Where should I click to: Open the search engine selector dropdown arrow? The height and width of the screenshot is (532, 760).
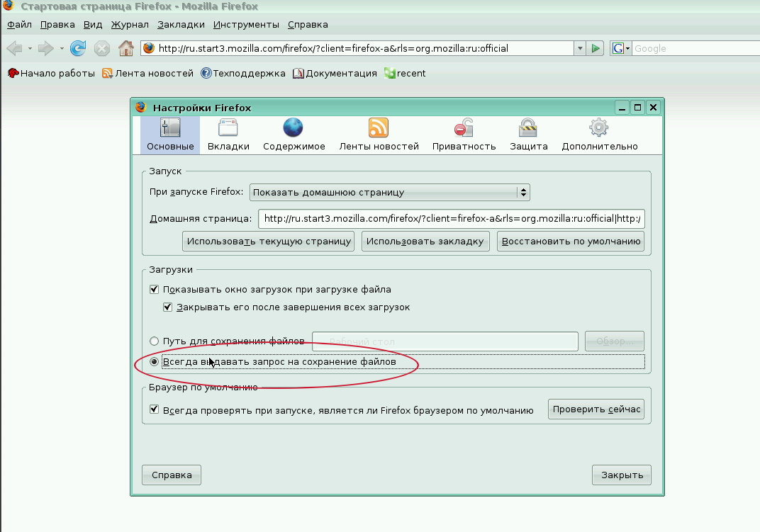627,48
